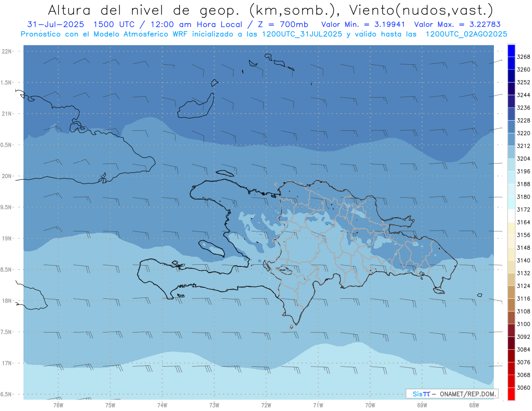Click the '3244' colorbar value
Viewport: 532px width, 411px height.
point(524,95)
